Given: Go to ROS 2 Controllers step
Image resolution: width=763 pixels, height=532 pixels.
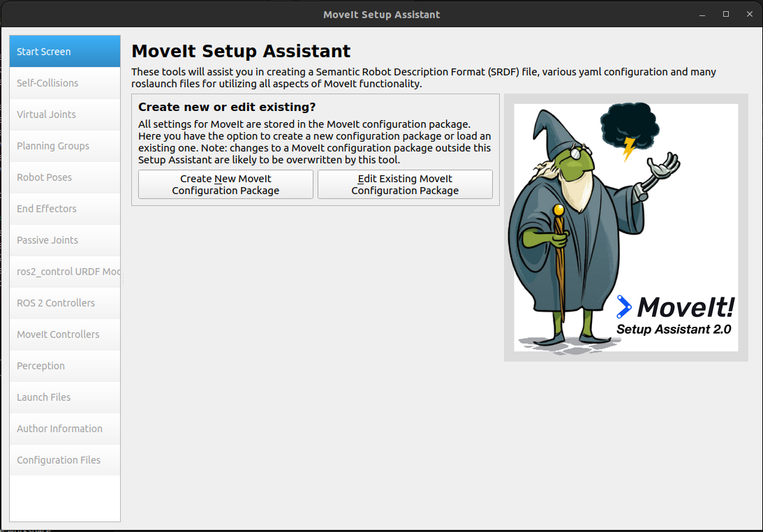Looking at the screenshot, I should [65, 303].
